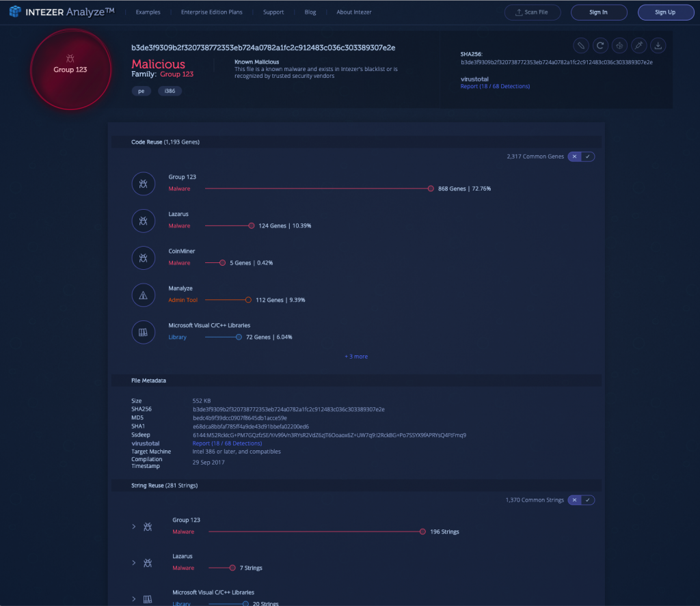
Task: Click Lazarus 7 strings bar marker
Action: pyautogui.click(x=232, y=568)
